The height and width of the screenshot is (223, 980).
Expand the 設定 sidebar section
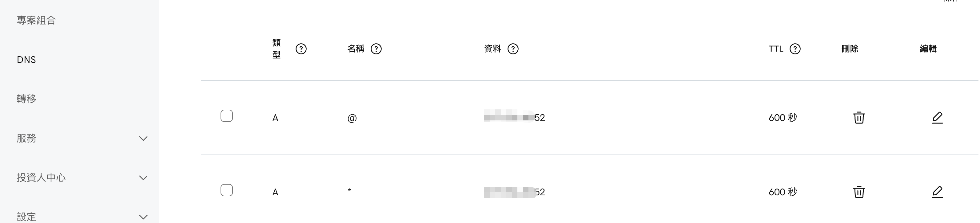point(143,217)
